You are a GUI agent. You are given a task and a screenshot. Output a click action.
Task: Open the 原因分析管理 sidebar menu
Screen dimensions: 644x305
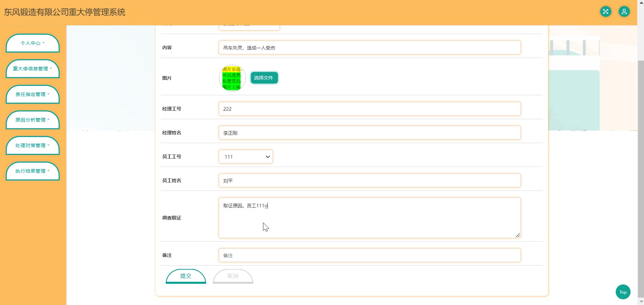[x=33, y=120]
